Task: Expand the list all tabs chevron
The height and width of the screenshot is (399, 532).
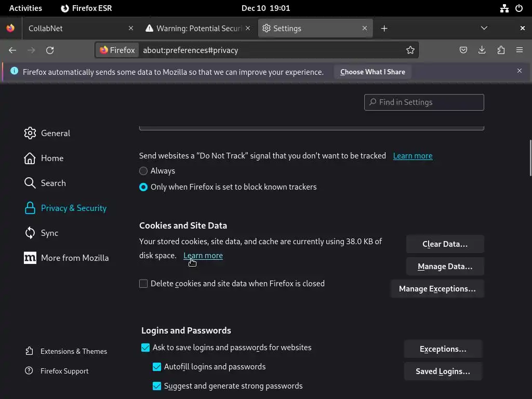Action: (x=484, y=28)
